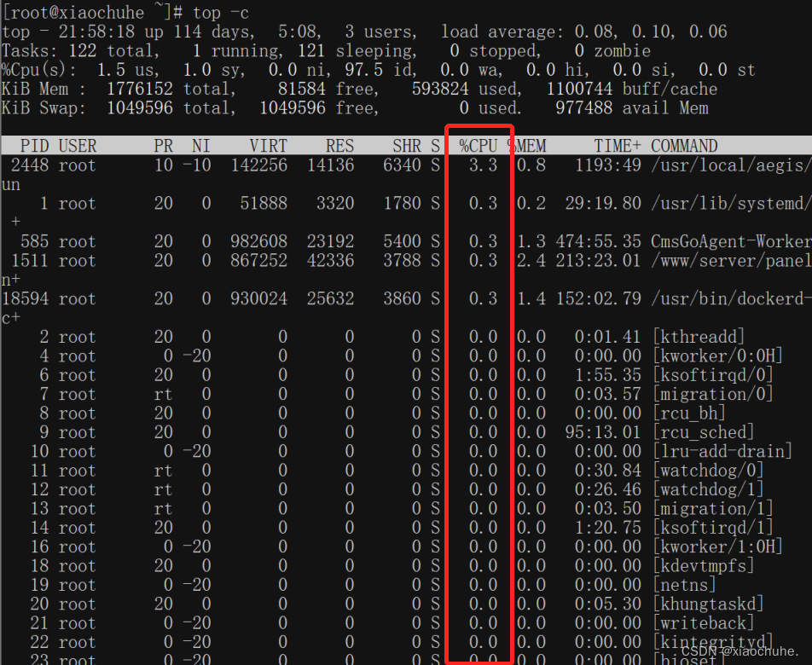812x665 pixels.
Task: Click the SHR column header
Action: click(407, 146)
